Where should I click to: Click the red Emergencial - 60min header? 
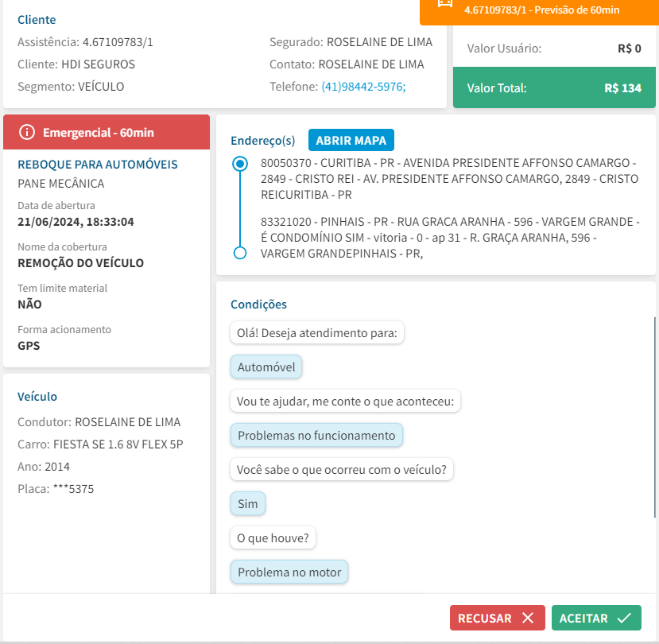[107, 133]
